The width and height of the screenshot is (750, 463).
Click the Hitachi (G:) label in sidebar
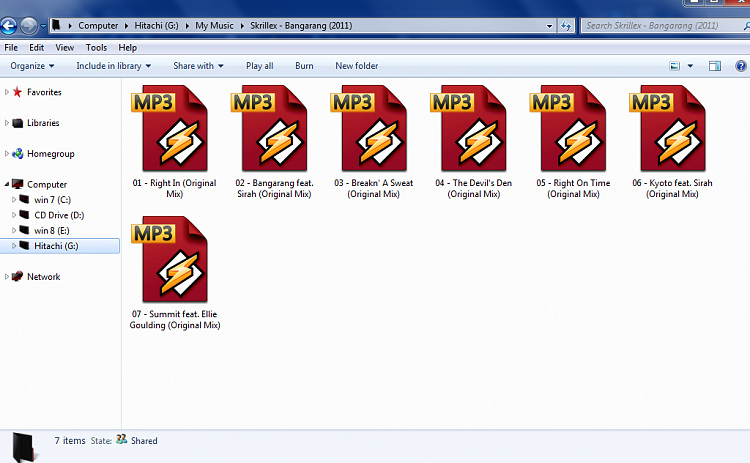tap(56, 246)
